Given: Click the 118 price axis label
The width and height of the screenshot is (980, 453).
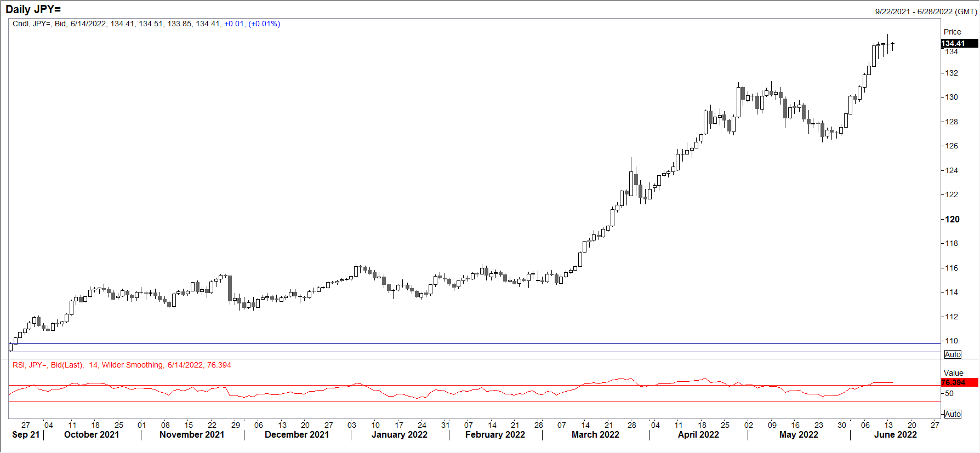Looking at the screenshot, I should point(951,243).
